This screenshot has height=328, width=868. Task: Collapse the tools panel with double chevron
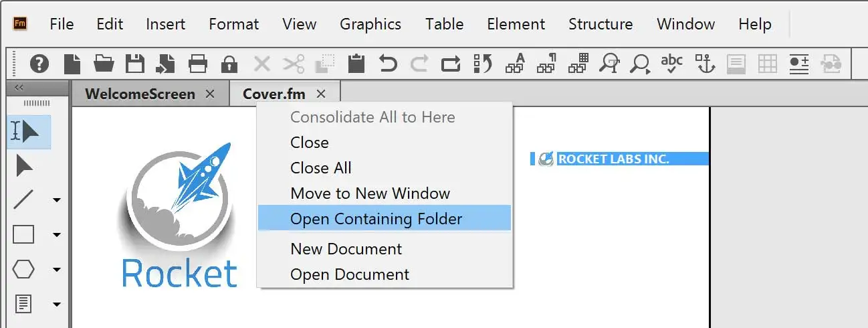click(x=19, y=87)
